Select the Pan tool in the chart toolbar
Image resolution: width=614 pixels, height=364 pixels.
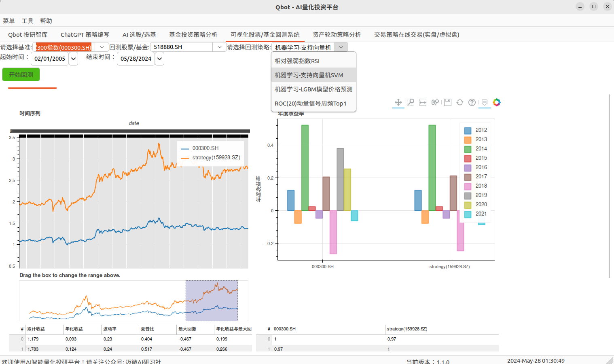(x=398, y=102)
